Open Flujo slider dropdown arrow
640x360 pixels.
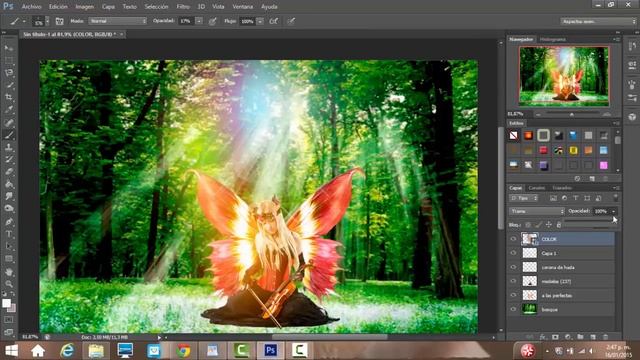[x=260, y=21]
